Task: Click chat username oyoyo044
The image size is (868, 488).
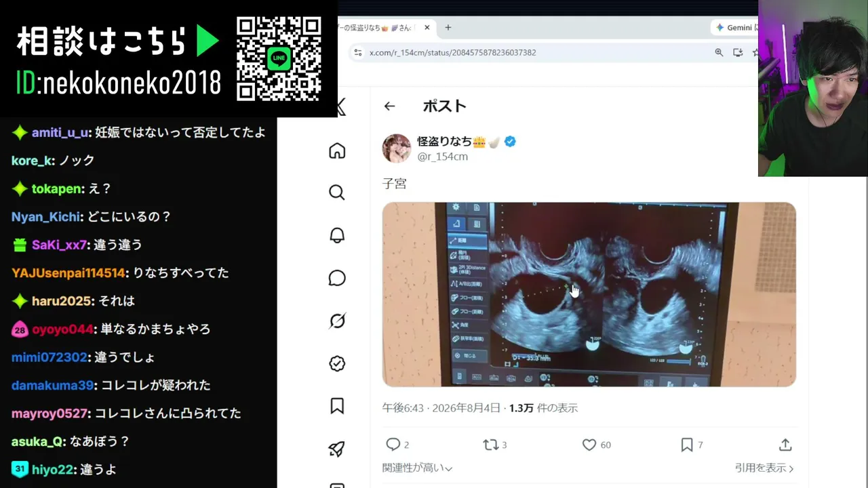Action: tap(62, 329)
